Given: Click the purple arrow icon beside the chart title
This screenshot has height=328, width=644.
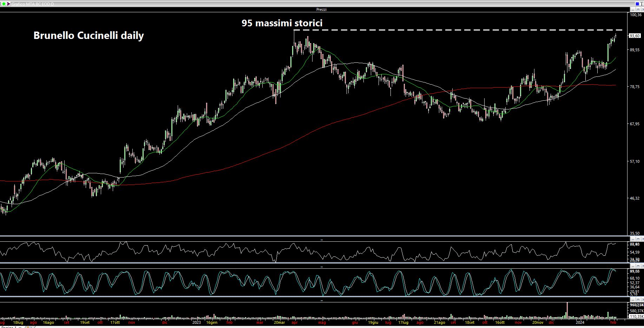Looking at the screenshot, I should point(8,4).
